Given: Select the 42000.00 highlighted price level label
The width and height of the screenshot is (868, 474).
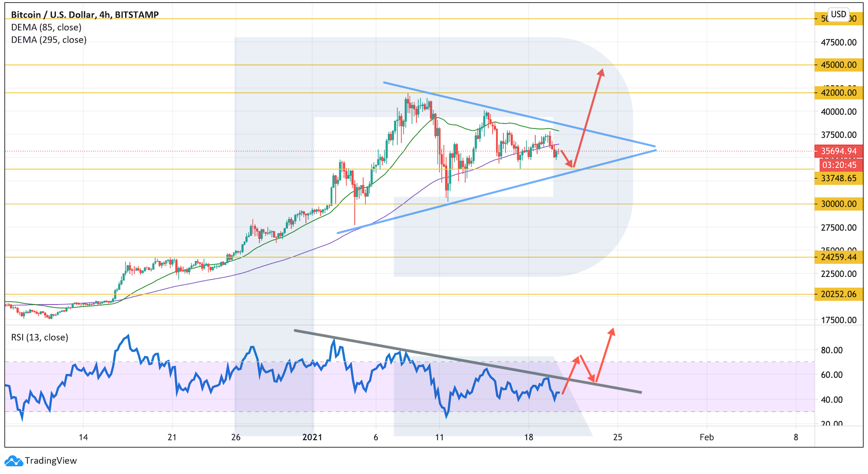Looking at the screenshot, I should pos(838,93).
